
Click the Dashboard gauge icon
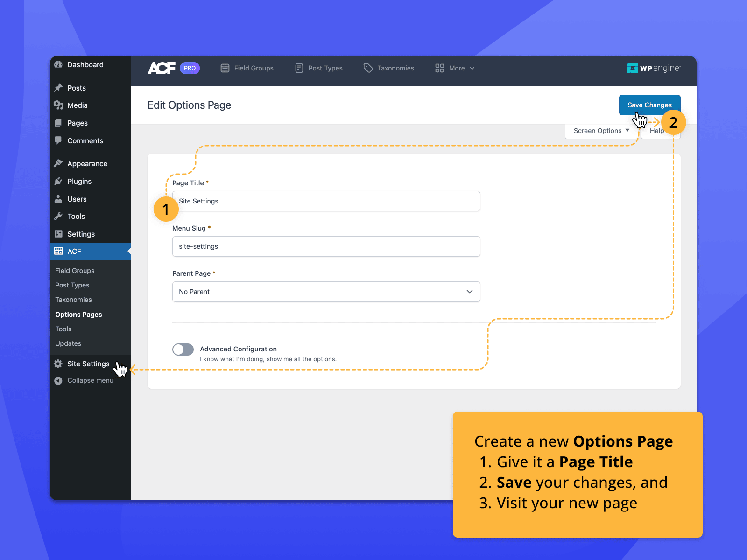click(x=58, y=65)
